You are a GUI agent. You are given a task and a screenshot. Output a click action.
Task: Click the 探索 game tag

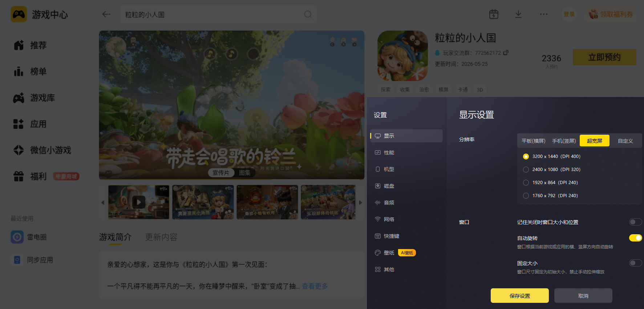pyautogui.click(x=386, y=90)
